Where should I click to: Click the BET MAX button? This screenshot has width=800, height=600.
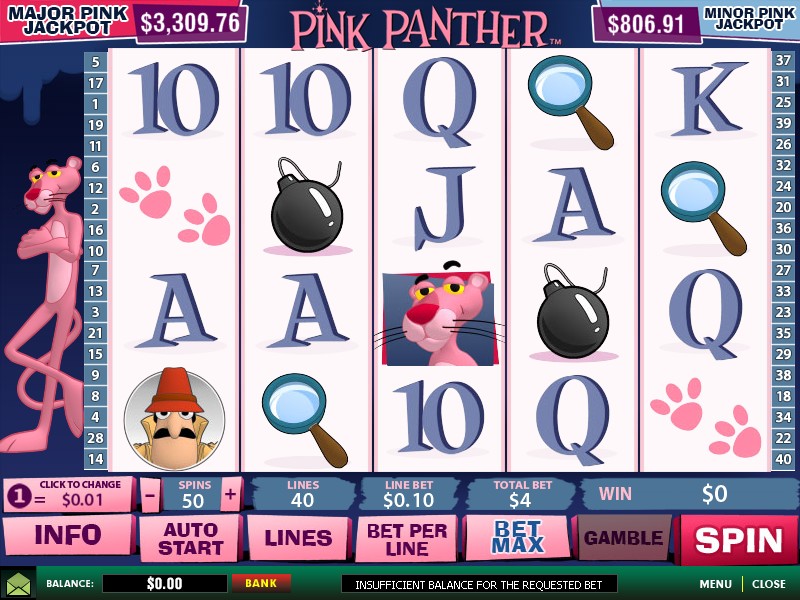coord(517,538)
